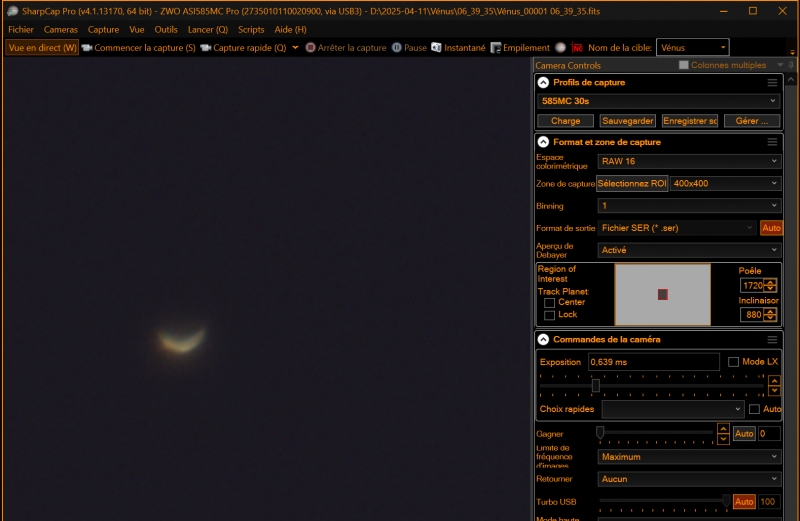Open the Empilement stacking icon
The width and height of the screenshot is (800, 521).
click(495, 48)
